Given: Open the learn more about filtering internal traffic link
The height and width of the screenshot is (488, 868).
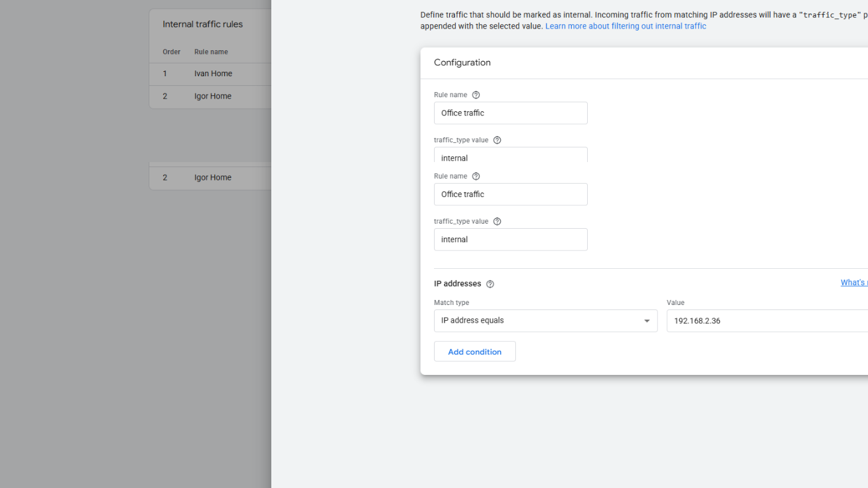Looking at the screenshot, I should 625,26.
